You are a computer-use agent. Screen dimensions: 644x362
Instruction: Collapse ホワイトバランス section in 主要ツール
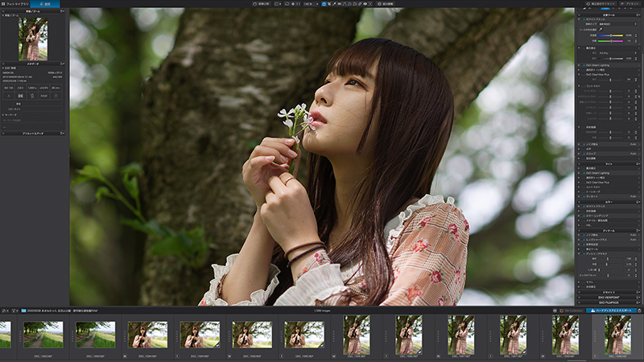click(580, 19)
